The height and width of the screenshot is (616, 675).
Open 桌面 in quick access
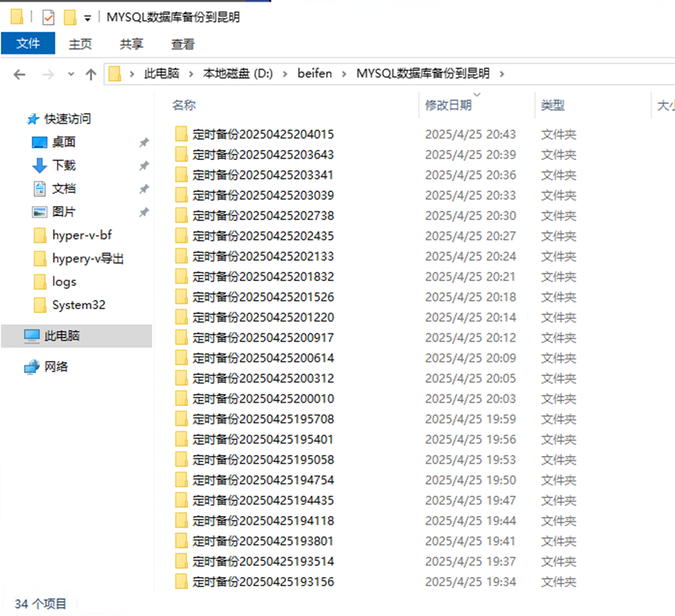(x=64, y=142)
